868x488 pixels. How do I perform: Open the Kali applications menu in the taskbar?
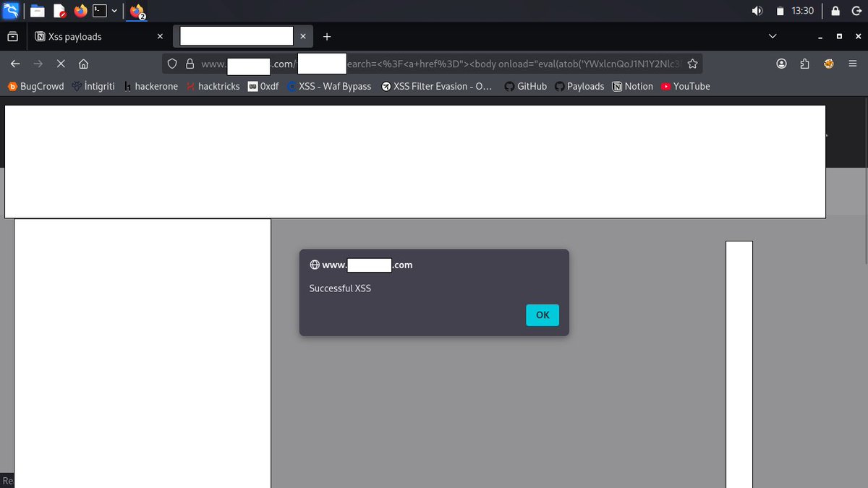click(x=11, y=10)
